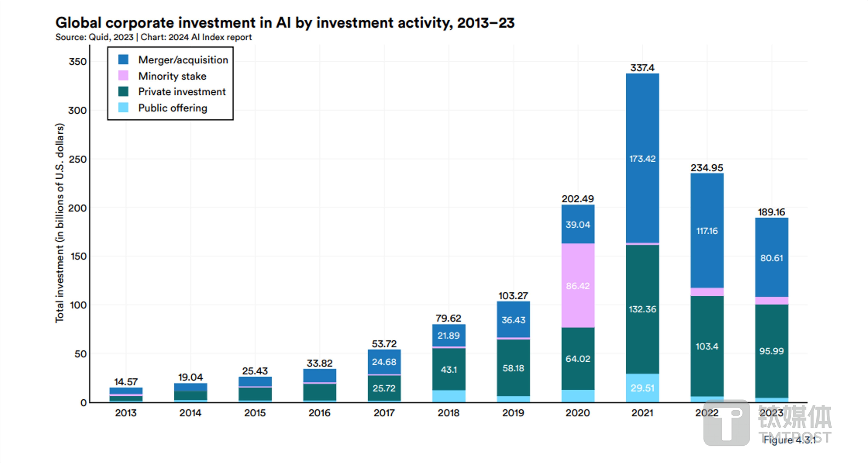Viewport: 868px width, 463px height.
Task: Click the 2018 private investment 43.1 segment
Action: tap(448, 370)
